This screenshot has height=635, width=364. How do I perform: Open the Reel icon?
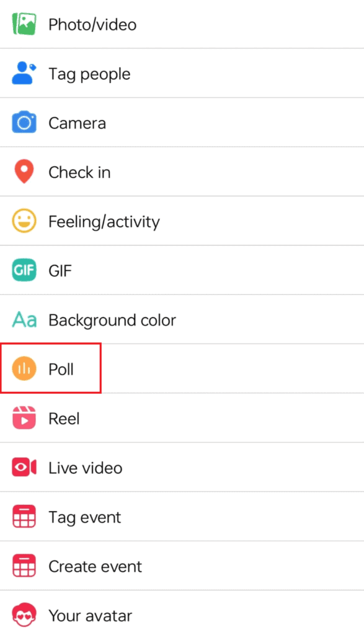point(24,418)
